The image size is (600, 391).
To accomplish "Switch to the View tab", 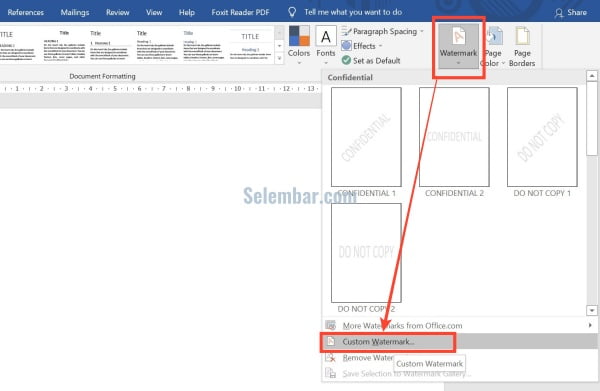I will pyautogui.click(x=154, y=12).
